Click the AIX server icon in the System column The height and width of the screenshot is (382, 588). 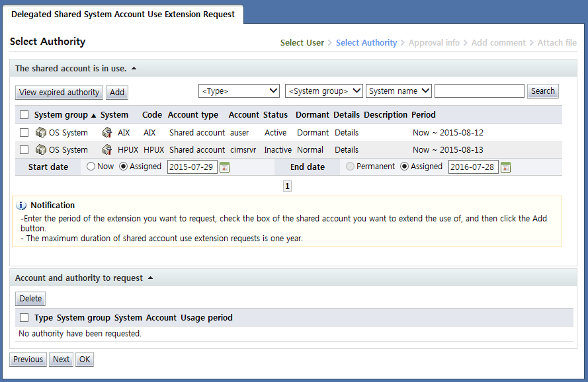[x=107, y=132]
